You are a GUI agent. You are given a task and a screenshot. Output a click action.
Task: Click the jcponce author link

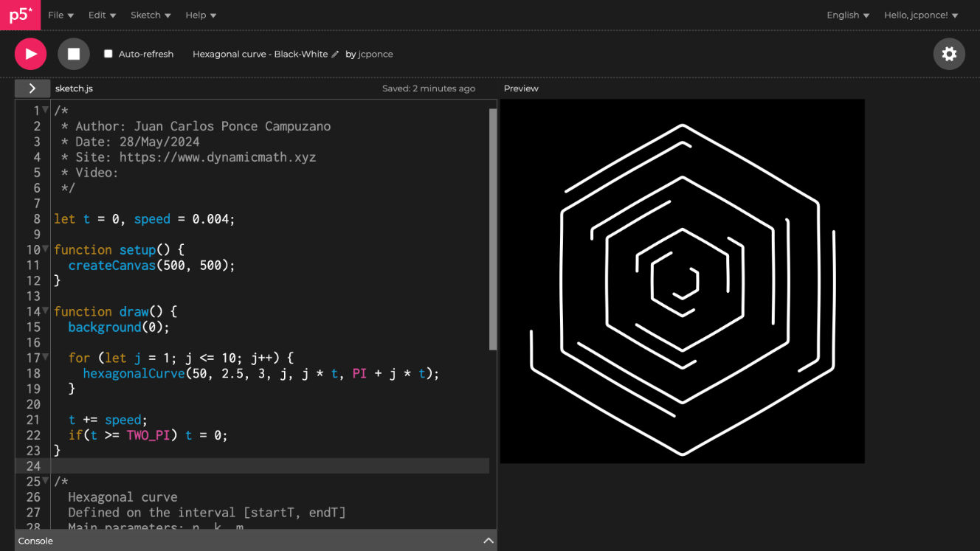[376, 55]
